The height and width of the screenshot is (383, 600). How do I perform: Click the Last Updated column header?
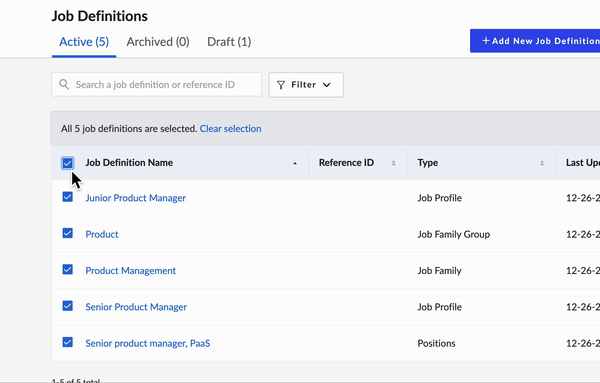coord(583,163)
